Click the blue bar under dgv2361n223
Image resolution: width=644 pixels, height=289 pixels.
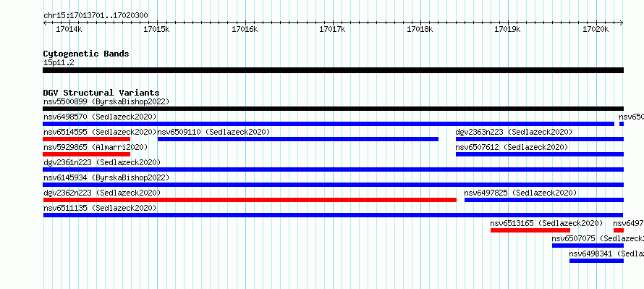333,169
